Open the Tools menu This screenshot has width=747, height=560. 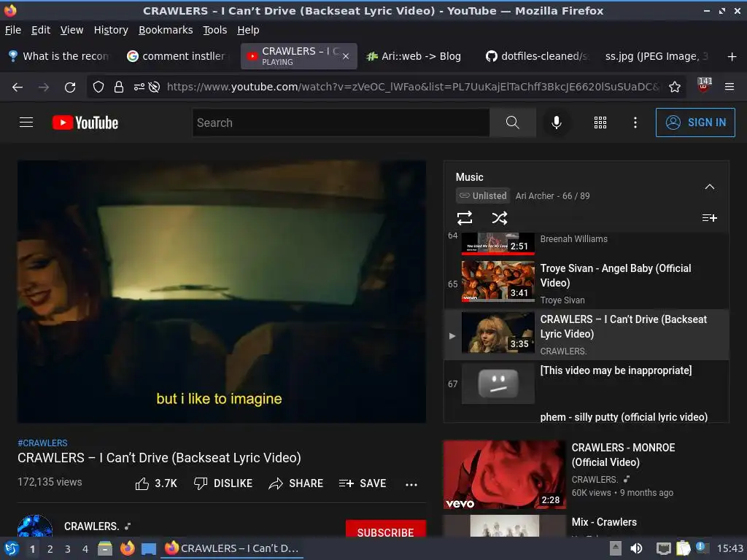[215, 30]
